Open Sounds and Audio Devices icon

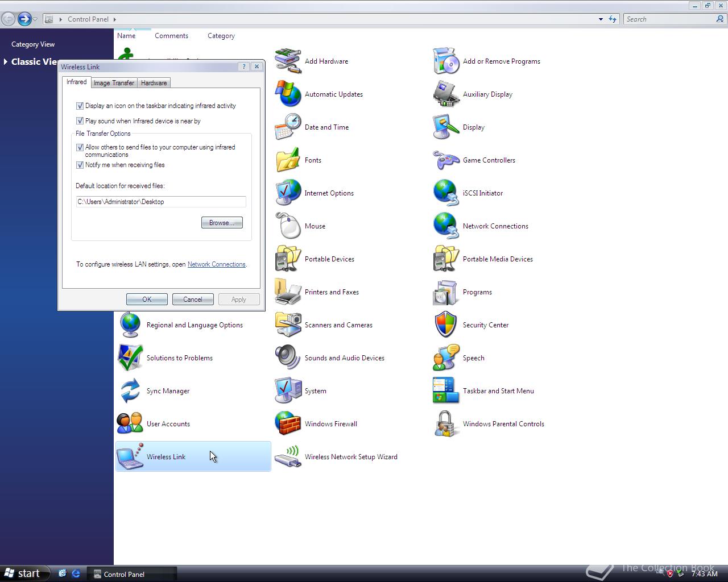[288, 358]
